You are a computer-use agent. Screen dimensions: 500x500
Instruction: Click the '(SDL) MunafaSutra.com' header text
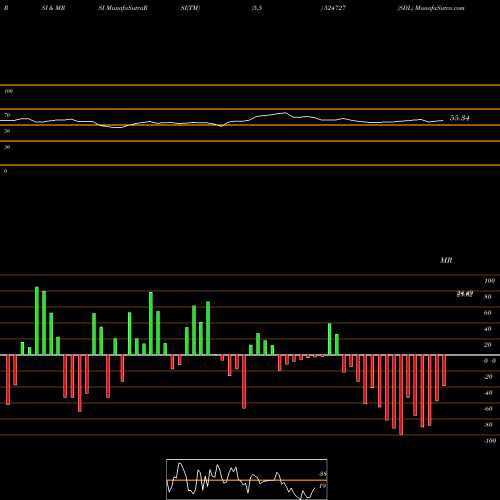click(431, 8)
